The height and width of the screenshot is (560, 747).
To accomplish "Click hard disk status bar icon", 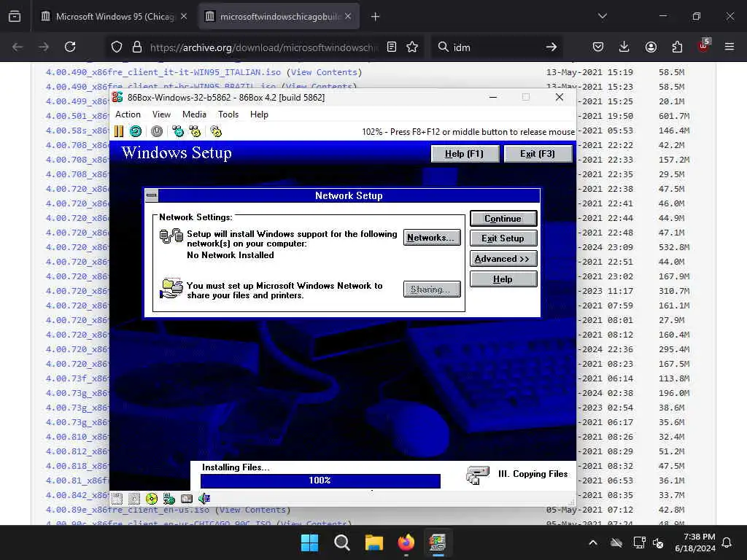I will point(187,499).
